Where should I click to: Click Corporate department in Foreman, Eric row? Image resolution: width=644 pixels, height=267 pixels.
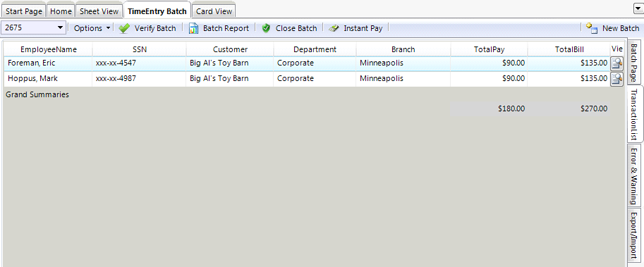click(x=315, y=63)
